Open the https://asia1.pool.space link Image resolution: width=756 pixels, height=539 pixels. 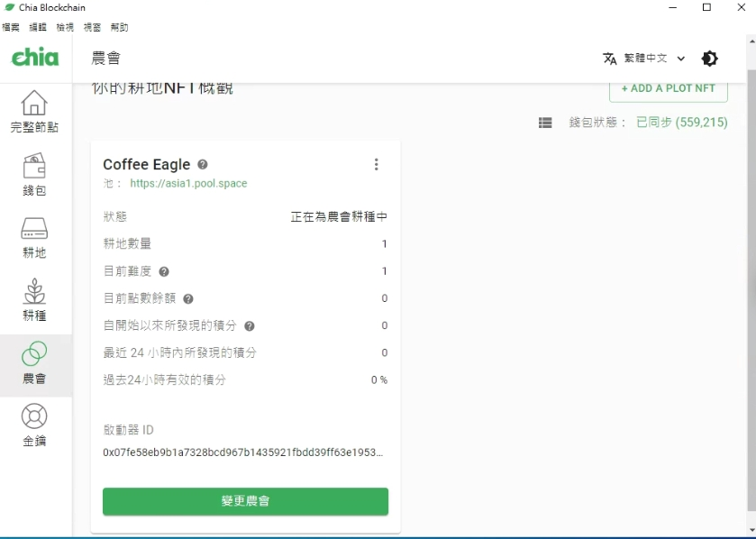pyautogui.click(x=188, y=183)
